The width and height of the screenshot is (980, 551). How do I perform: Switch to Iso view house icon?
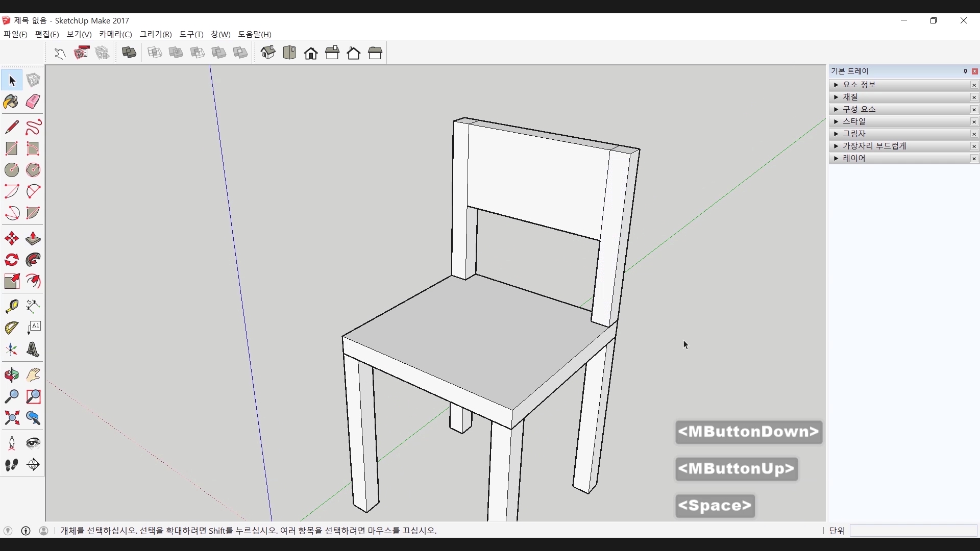coord(268,53)
